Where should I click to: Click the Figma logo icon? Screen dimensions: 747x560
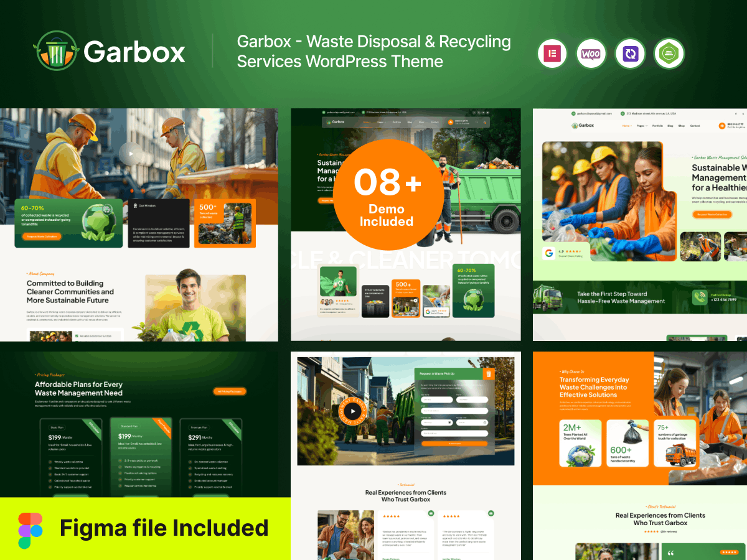coord(31,531)
